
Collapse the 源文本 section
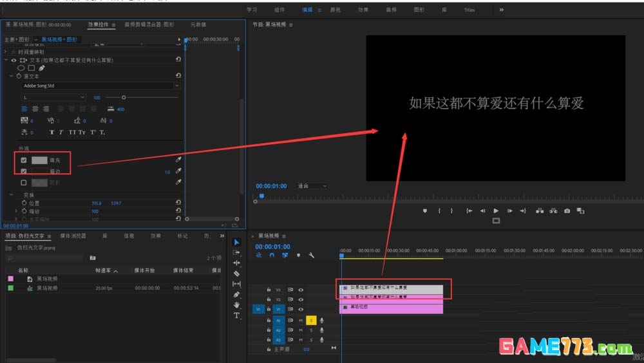(12, 76)
